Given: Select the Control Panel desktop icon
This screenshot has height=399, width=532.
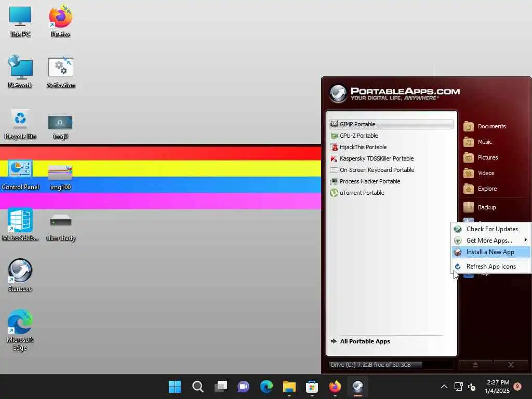Looking at the screenshot, I should pos(20,175).
